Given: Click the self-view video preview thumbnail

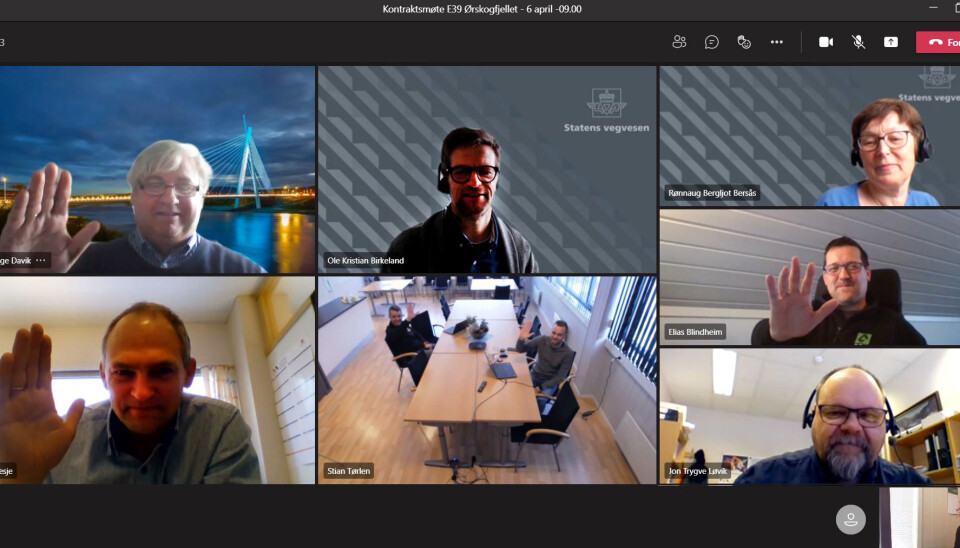Looking at the screenshot, I should (x=920, y=518).
